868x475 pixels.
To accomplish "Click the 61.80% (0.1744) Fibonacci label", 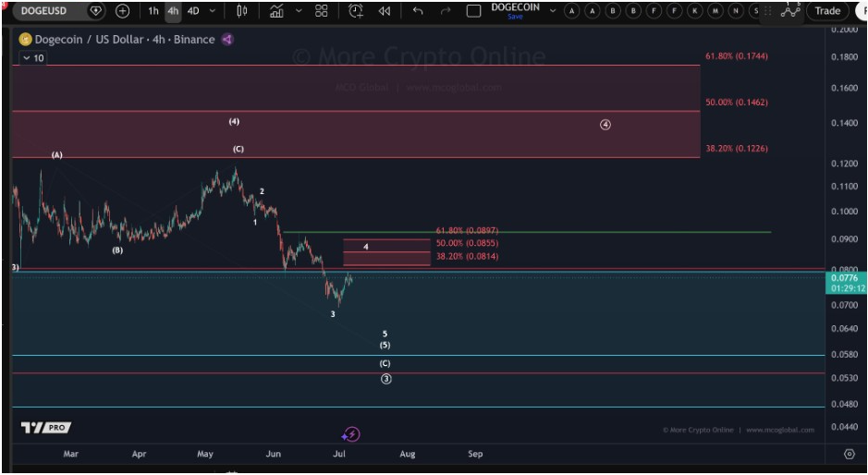I will pyautogui.click(x=736, y=56).
